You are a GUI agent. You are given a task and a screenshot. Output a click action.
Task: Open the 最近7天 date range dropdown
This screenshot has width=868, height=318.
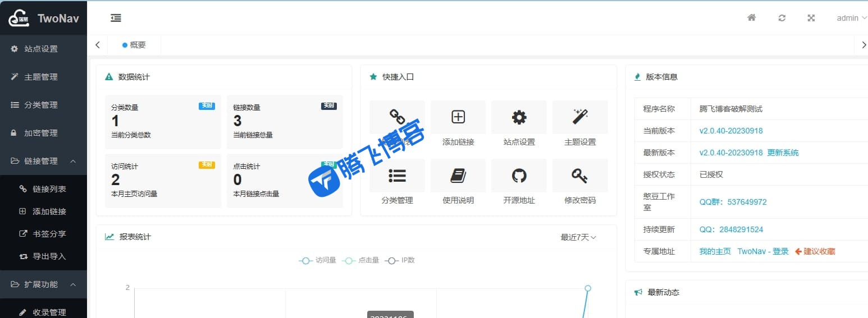tap(578, 237)
